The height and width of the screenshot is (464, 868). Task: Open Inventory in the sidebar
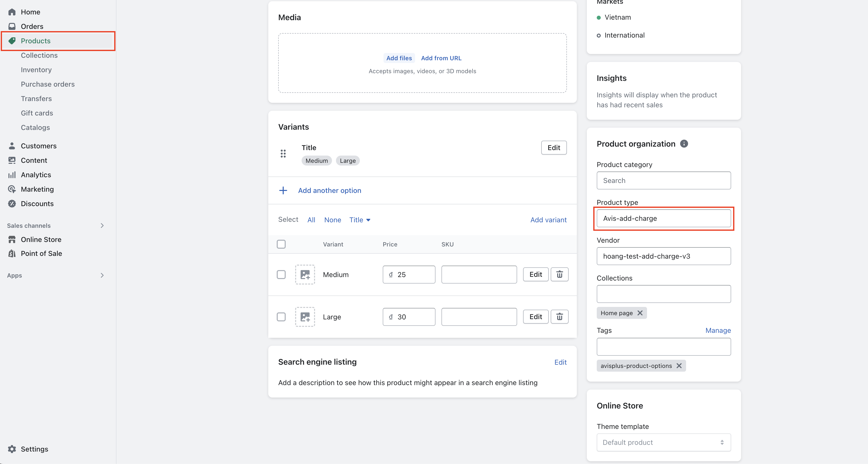[36, 70]
